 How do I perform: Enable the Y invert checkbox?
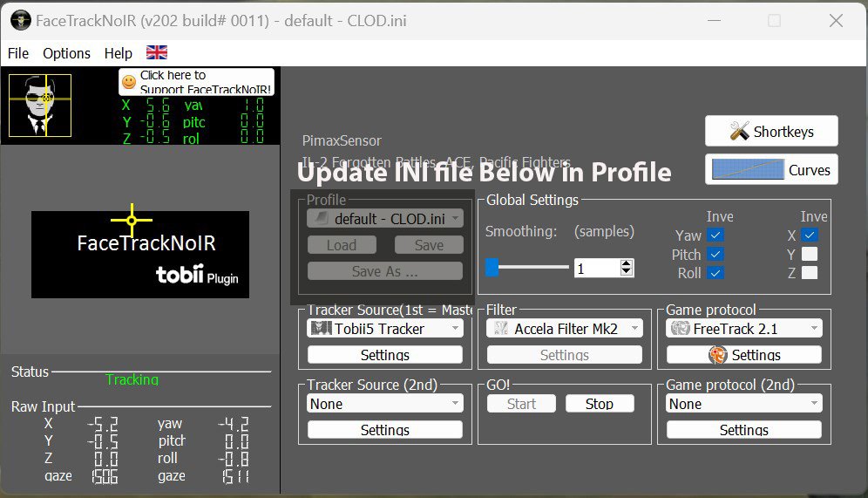pyautogui.click(x=810, y=255)
